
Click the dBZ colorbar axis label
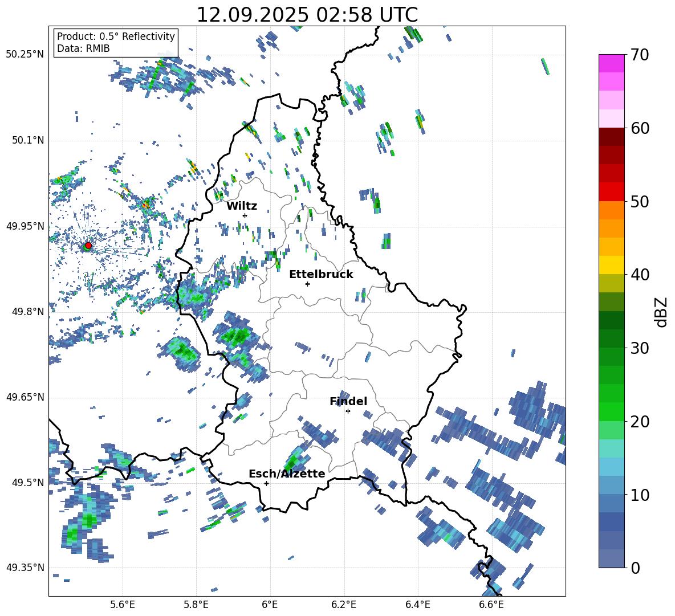(x=662, y=312)
